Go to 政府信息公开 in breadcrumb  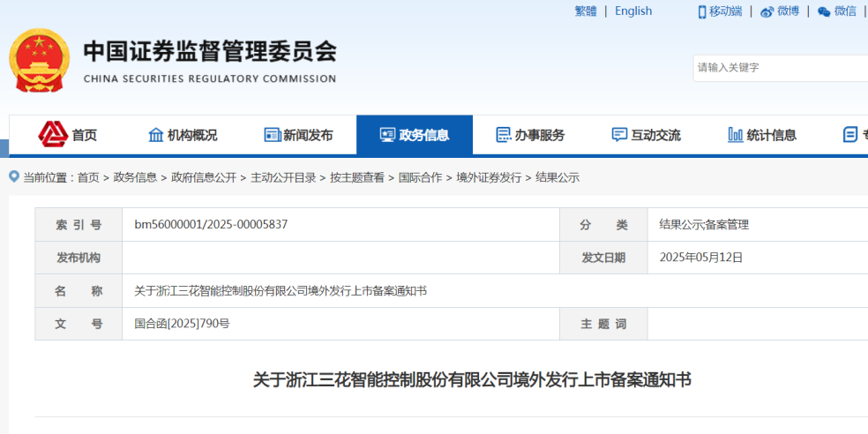pos(204,177)
